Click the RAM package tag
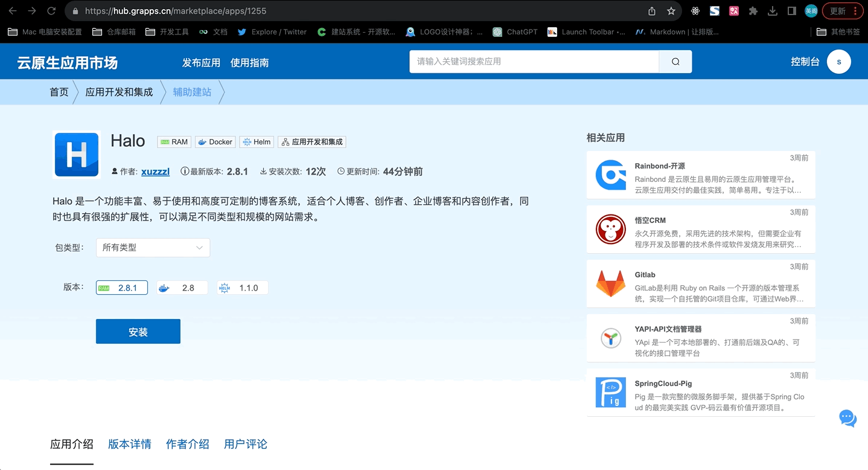 pos(174,142)
